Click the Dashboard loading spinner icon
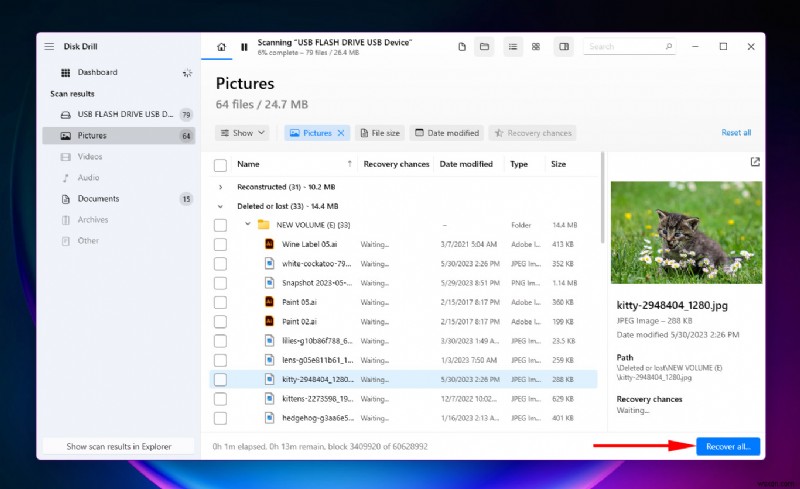This screenshot has width=800, height=489. click(x=187, y=73)
